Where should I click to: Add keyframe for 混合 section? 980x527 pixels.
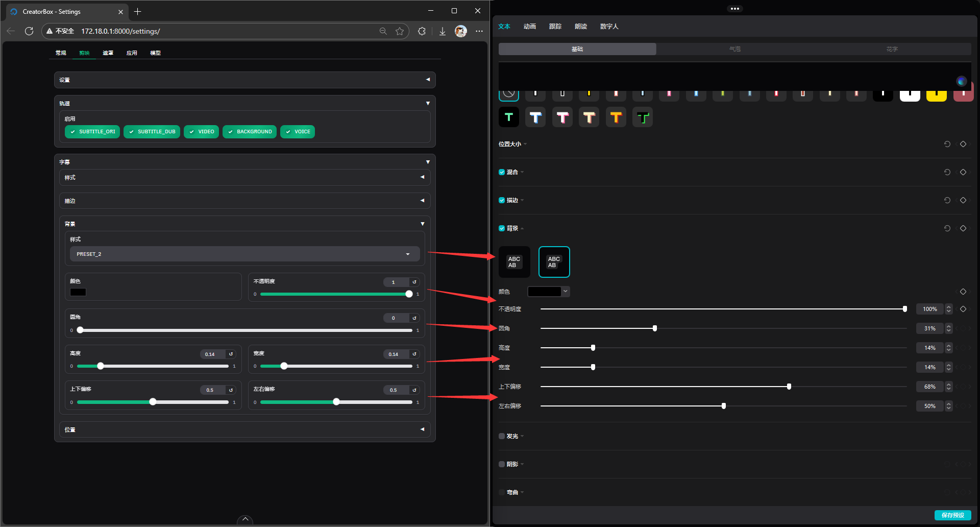pyautogui.click(x=963, y=172)
